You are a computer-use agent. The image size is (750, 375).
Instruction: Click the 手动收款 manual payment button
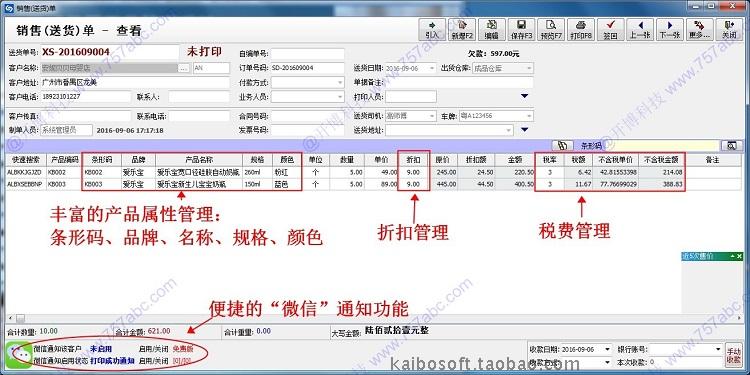click(732, 355)
